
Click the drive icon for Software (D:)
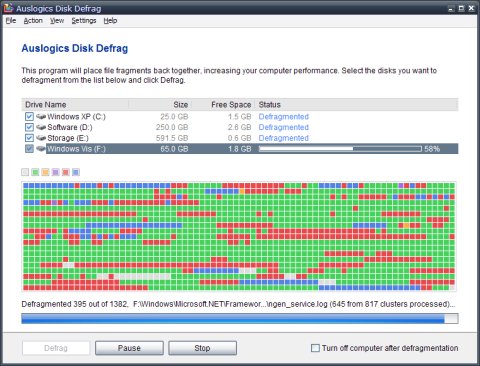(41, 127)
